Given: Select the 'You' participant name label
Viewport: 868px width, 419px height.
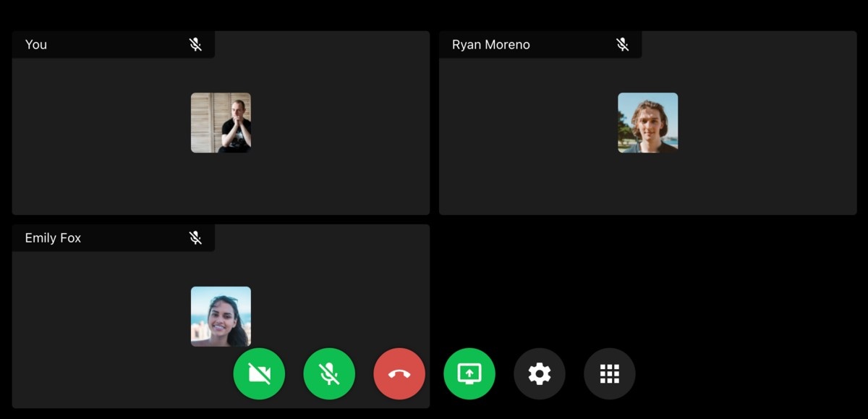Looking at the screenshot, I should click(36, 44).
